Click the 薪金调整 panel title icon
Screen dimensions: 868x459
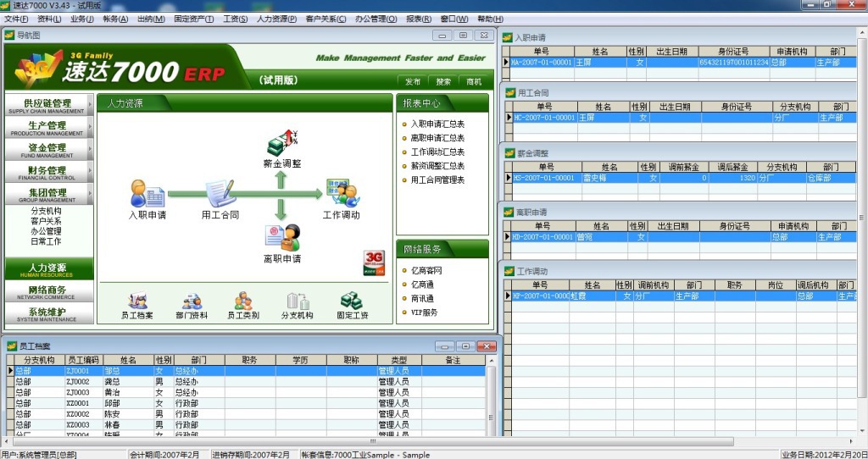click(x=509, y=153)
